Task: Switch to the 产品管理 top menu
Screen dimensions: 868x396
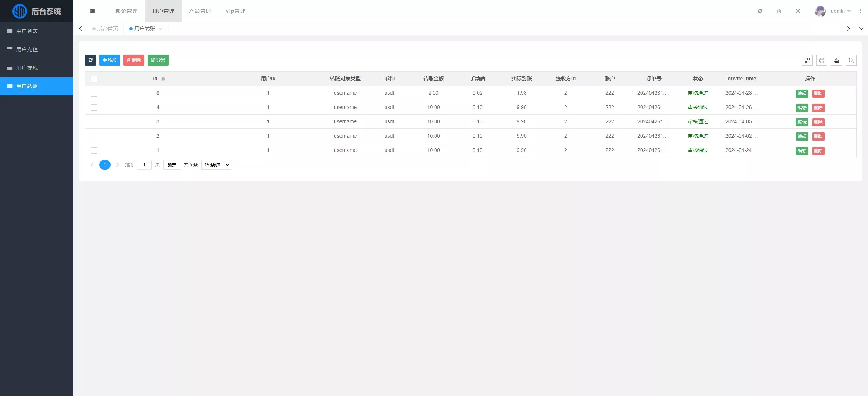Action: (x=200, y=11)
